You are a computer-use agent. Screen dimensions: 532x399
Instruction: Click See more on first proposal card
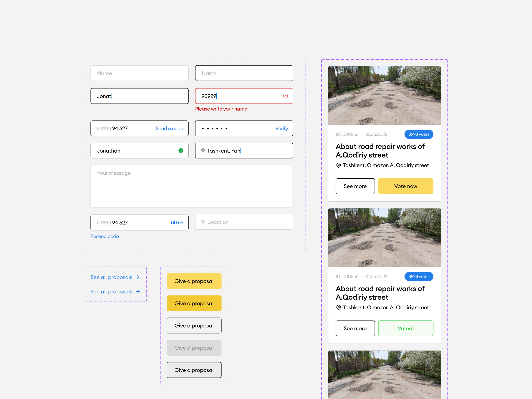(x=355, y=186)
